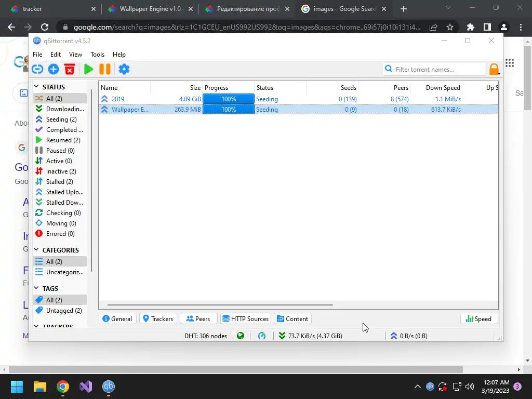
Task: Toggle the alternative speed limits icon
Action: click(x=262, y=336)
